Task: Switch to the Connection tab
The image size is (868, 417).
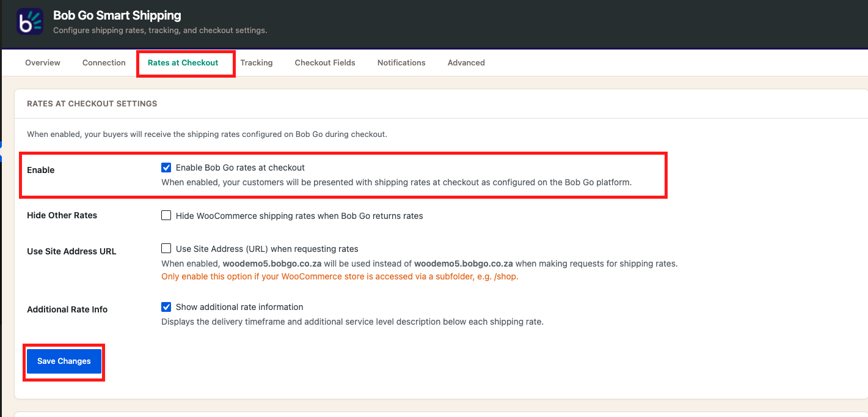Action: [x=104, y=62]
